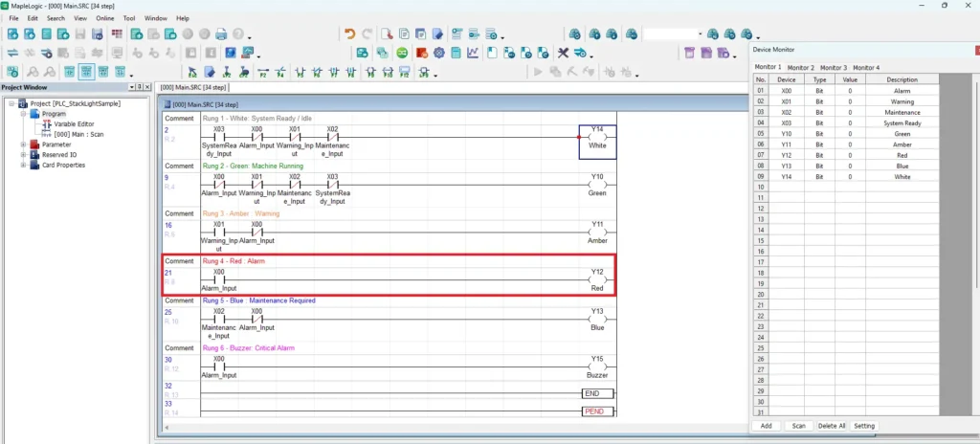Click 'Rung 4 - Red : Alarm' comment
The image size is (980, 444).
(234, 261)
